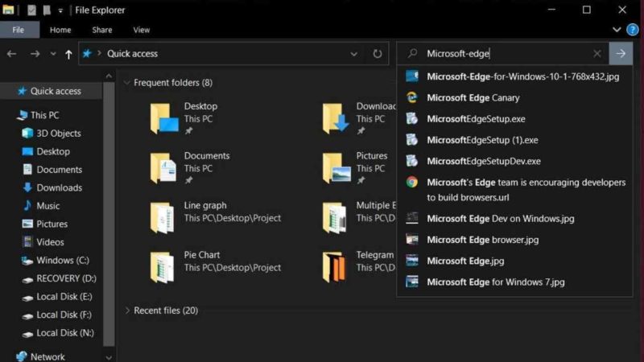
Task: Click the search arrow go button
Action: click(x=620, y=54)
